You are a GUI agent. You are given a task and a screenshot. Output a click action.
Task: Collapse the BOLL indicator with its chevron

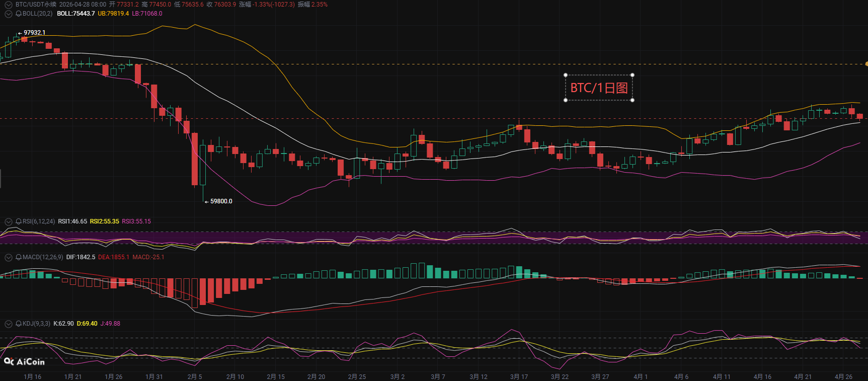(x=9, y=14)
